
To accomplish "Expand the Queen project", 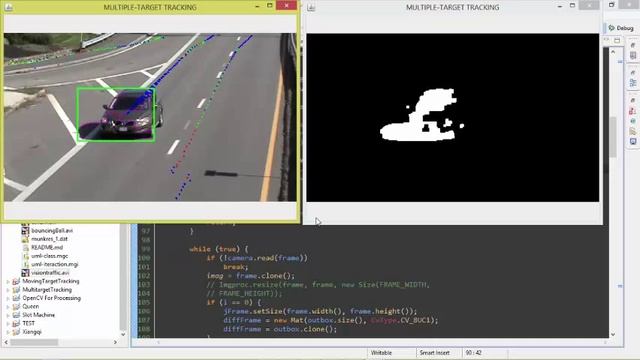I will click(x=8, y=307).
